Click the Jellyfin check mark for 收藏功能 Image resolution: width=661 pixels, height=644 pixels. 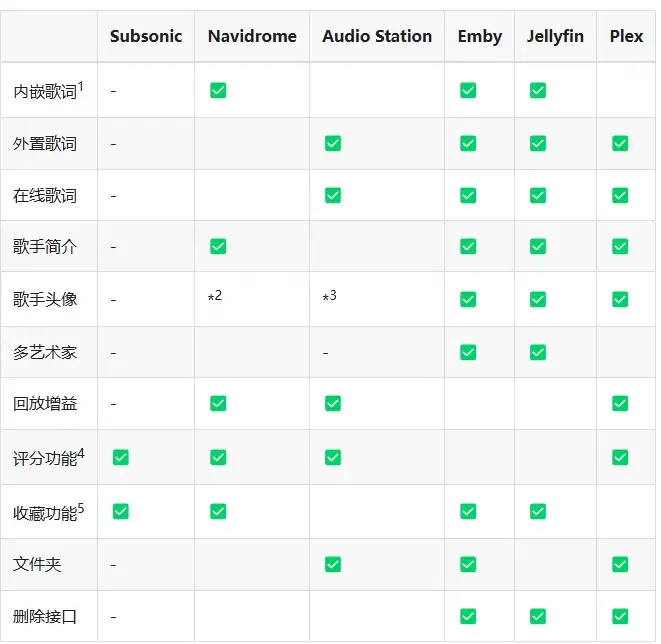pyautogui.click(x=538, y=512)
